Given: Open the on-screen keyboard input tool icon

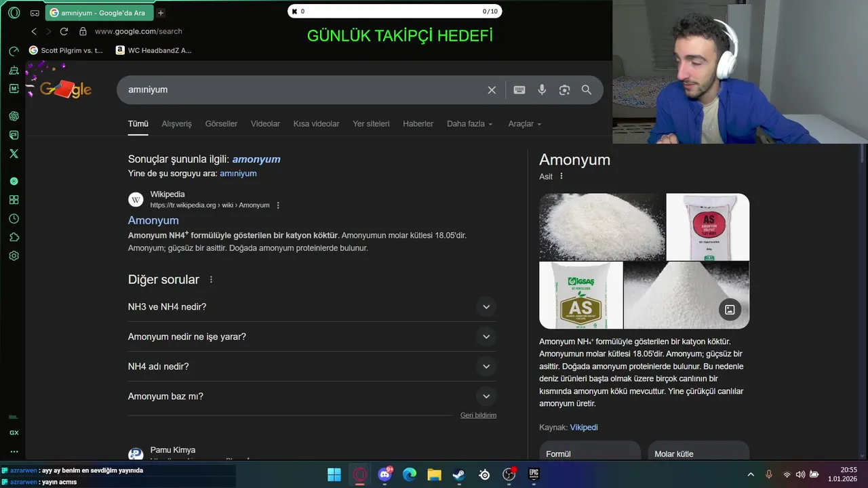Looking at the screenshot, I should tap(519, 89).
